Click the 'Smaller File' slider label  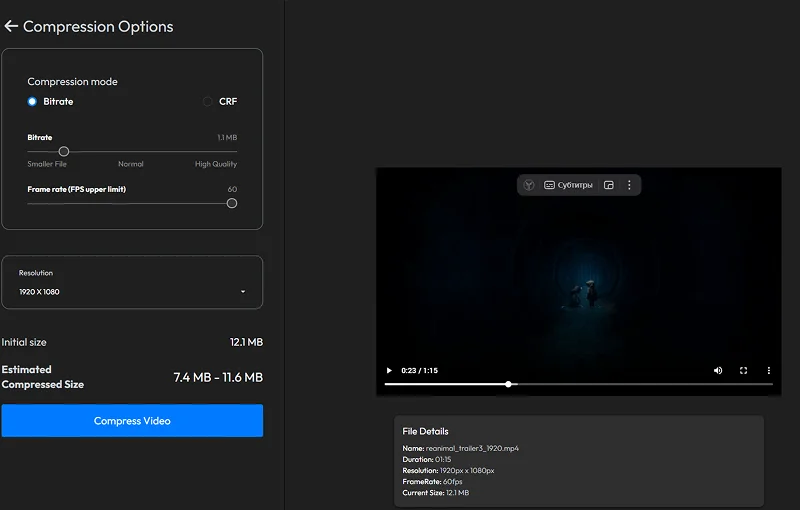click(x=47, y=164)
